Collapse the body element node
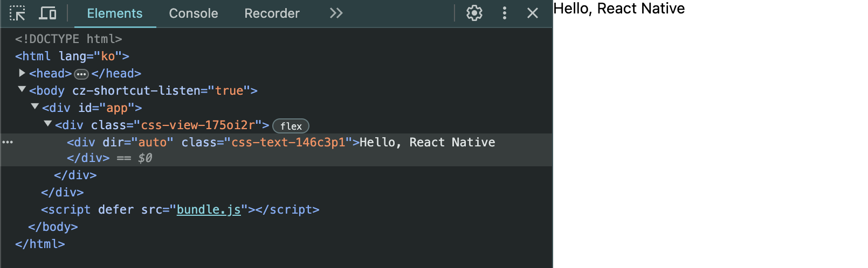Screen dimensions: 868x268 point(22,89)
